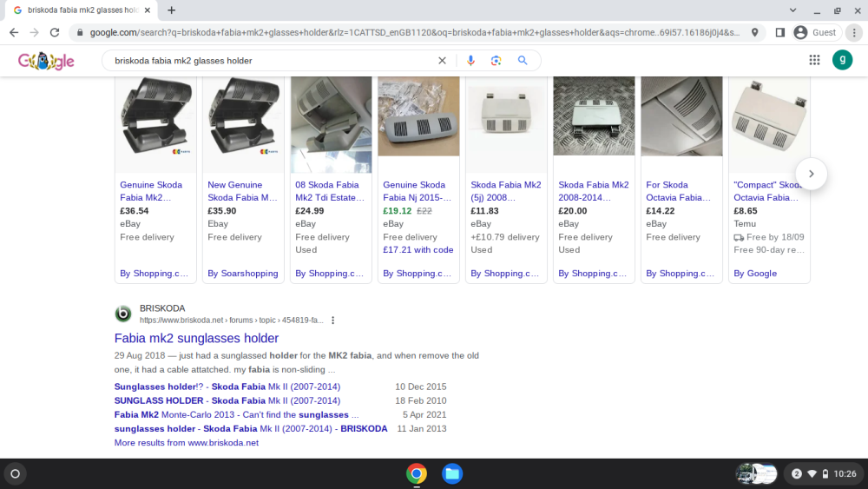Screen dimensions: 868x489
Task: Click 'By Shopping.c…' on £36.54 card
Action: click(154, 274)
